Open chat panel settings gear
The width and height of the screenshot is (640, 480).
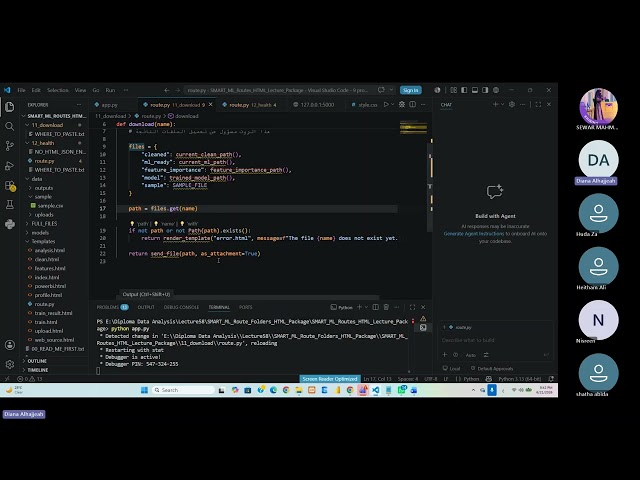[512, 104]
